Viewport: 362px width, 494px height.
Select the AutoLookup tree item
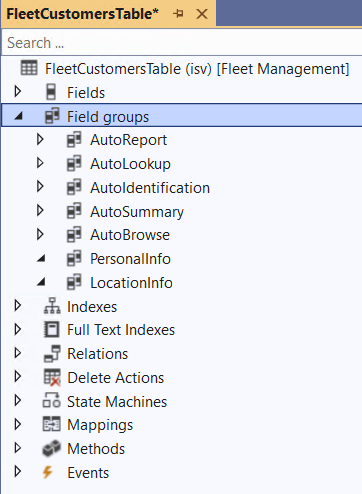pyautogui.click(x=130, y=164)
